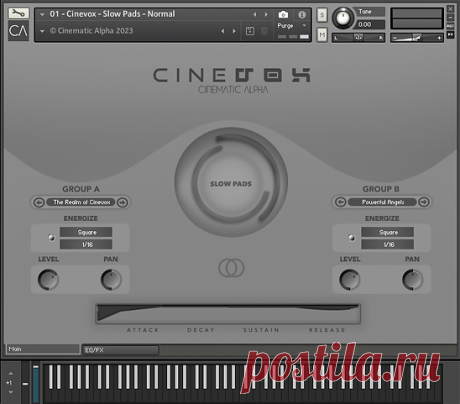Open Group B Energize 1/16 rate menu
The image size is (460, 404).
click(x=388, y=244)
